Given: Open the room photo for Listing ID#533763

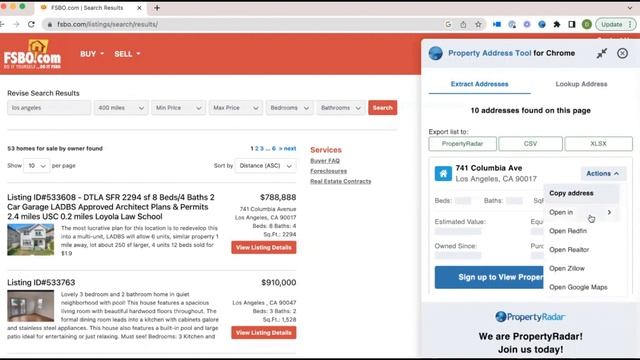Looking at the screenshot, I should 31,306.
